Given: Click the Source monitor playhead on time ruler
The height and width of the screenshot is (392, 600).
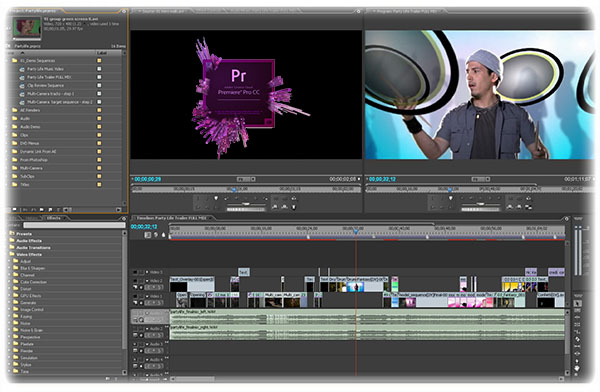Looking at the screenshot, I should 234,189.
